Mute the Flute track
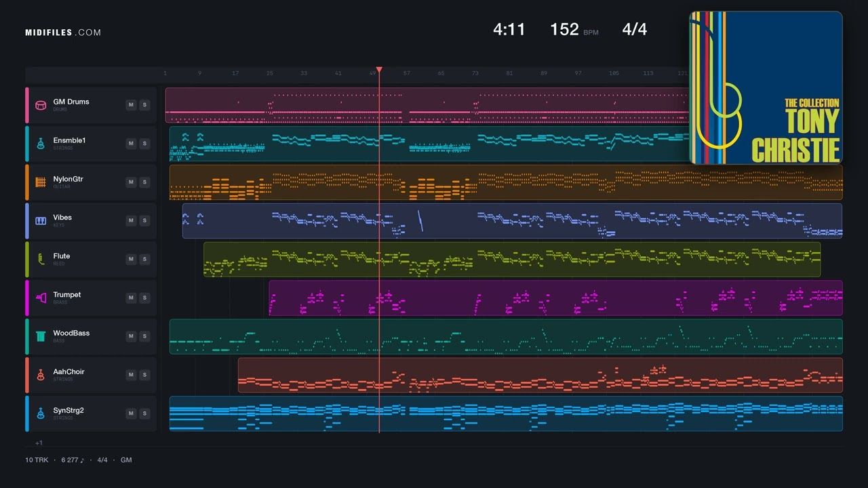This screenshot has height=488, width=868. coord(131,260)
